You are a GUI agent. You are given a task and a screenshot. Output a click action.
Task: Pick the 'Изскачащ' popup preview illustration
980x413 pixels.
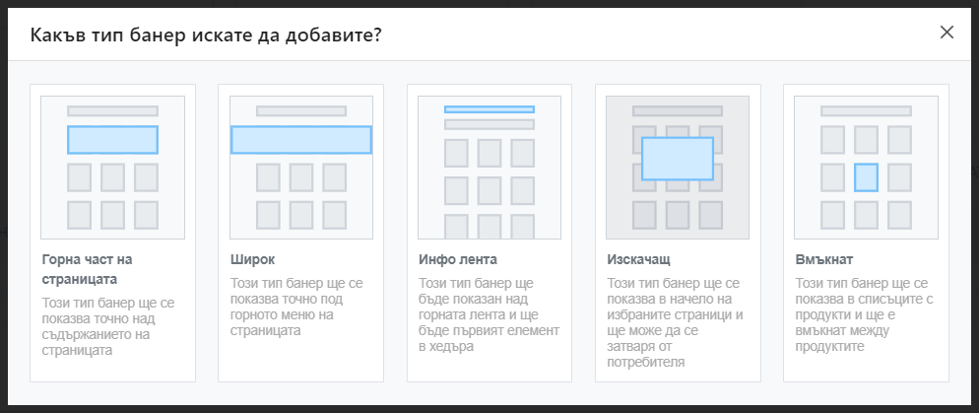678,168
